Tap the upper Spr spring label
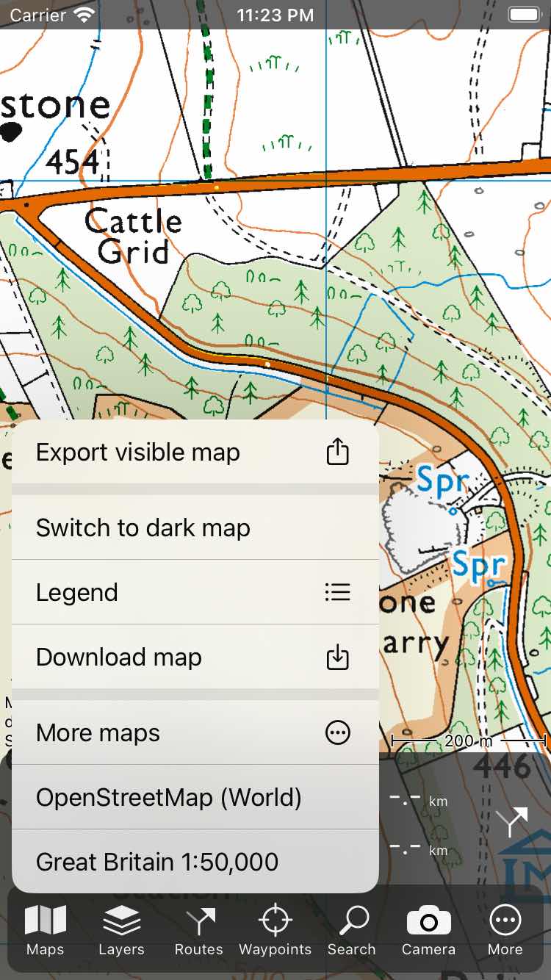Viewport: 551px width, 980px height. pyautogui.click(x=442, y=481)
